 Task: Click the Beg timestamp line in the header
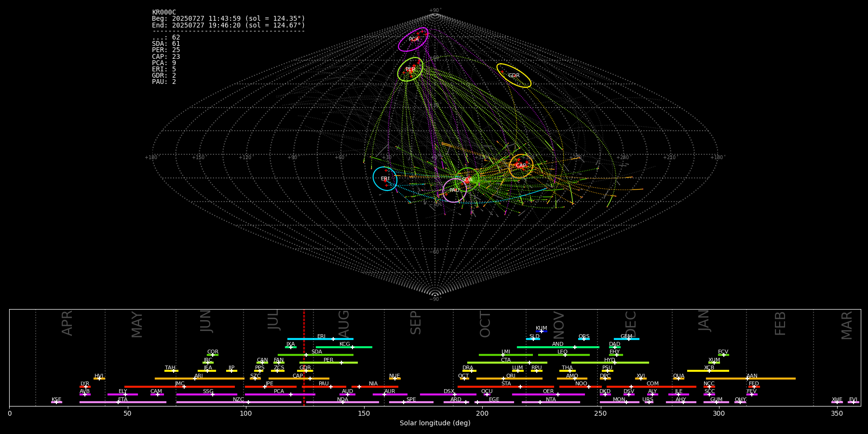click(x=229, y=19)
